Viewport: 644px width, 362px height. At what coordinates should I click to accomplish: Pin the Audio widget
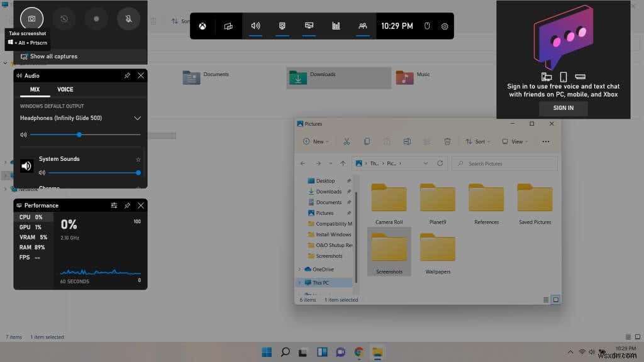point(128,74)
